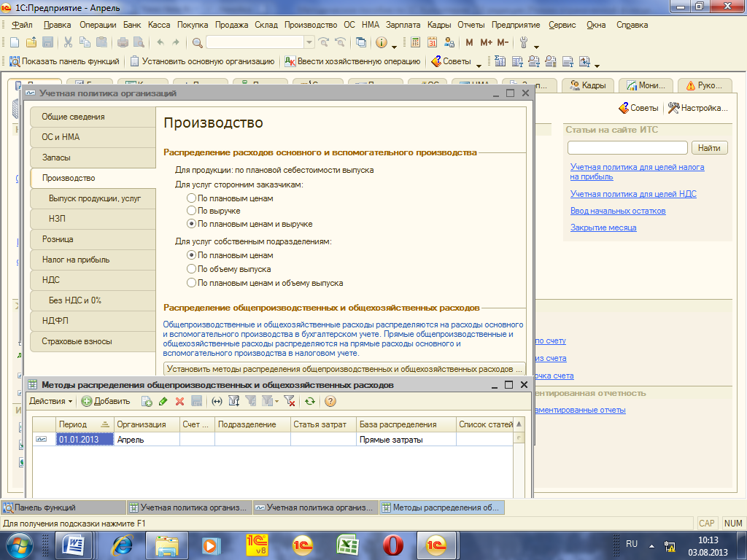Click the Добавить button
The width and height of the screenshot is (747, 560).
[x=106, y=402]
